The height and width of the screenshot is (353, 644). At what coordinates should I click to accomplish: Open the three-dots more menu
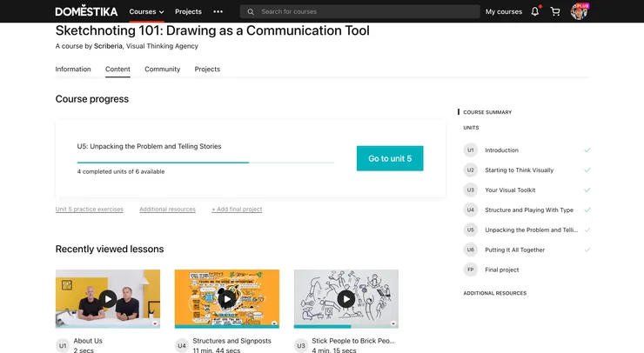click(218, 12)
